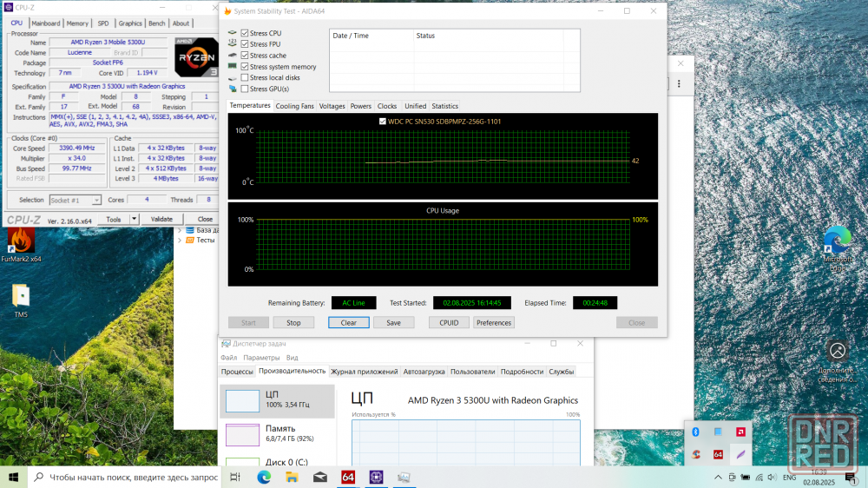Image resolution: width=868 pixels, height=488 pixels.
Task: Click ENG language indicator in taskbar
Action: [789, 477]
